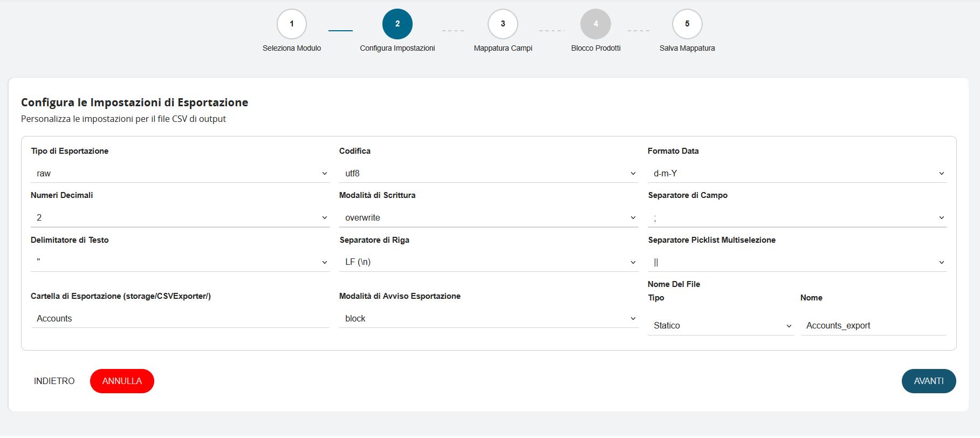Viewport: 980px width, 438px height.
Task: Open the Delimitatore di Testo dropdown
Action: (180, 262)
